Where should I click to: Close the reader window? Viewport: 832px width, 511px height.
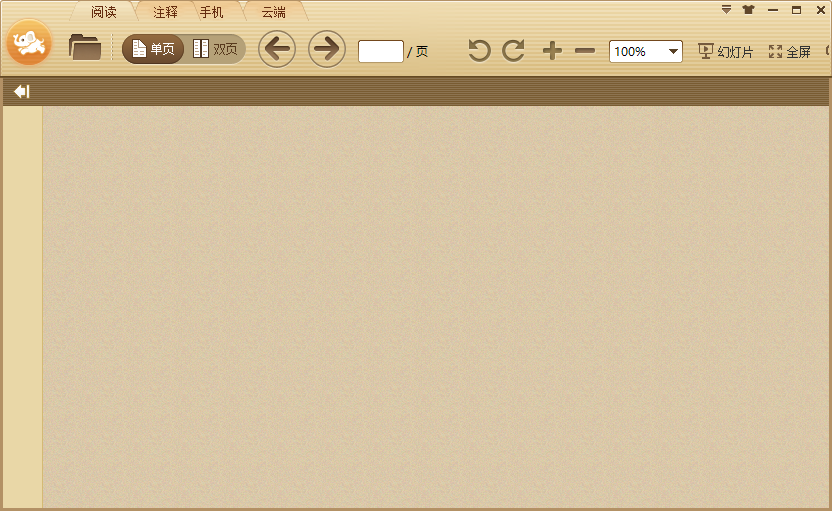(x=820, y=10)
